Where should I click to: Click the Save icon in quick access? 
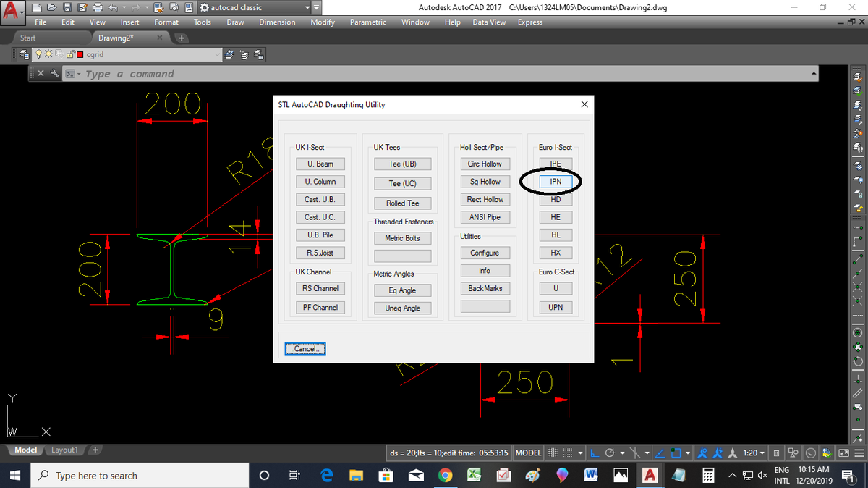(x=67, y=7)
